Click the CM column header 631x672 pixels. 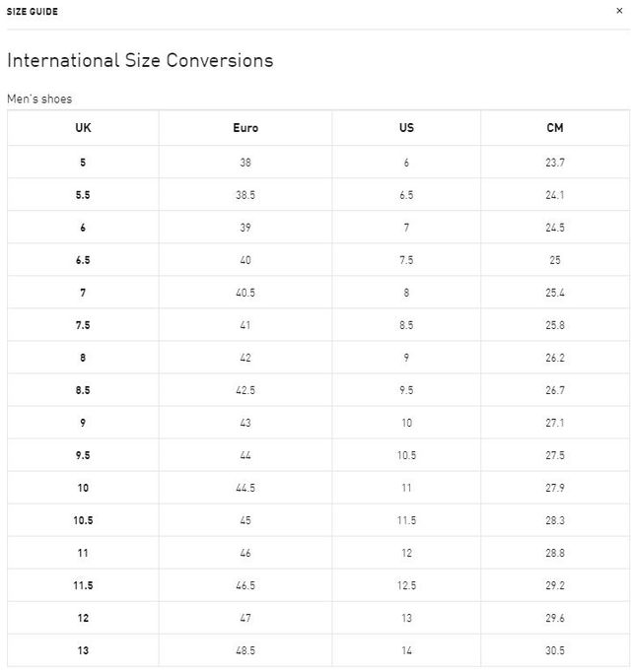[555, 128]
